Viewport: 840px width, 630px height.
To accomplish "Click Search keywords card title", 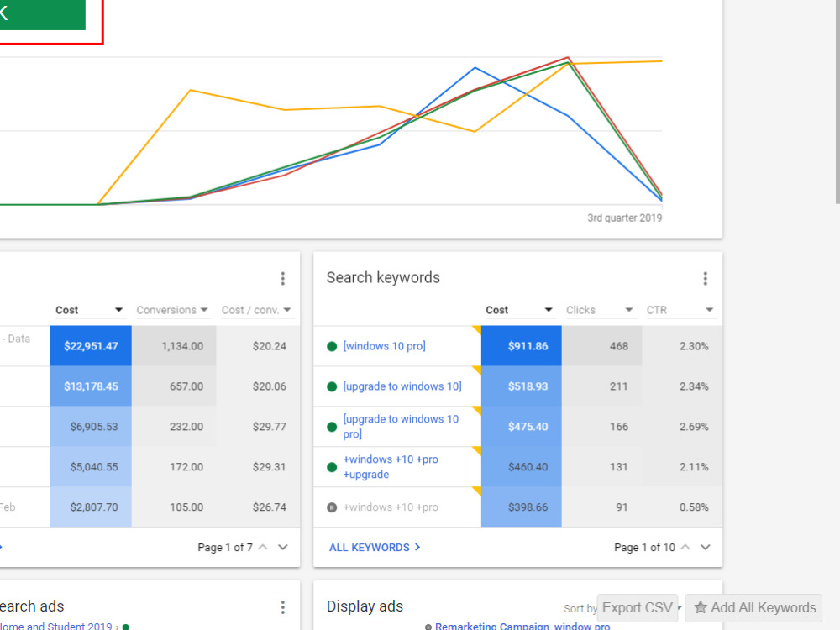I will (383, 277).
